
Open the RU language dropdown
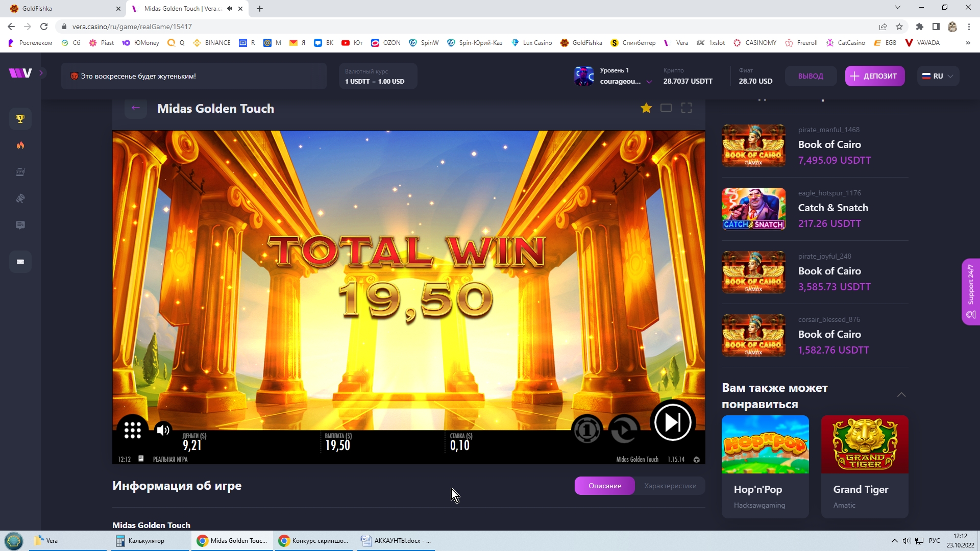click(938, 76)
